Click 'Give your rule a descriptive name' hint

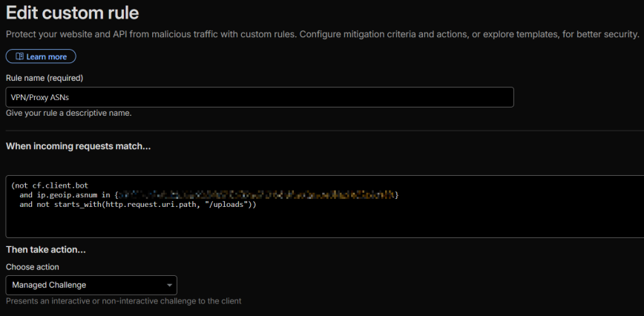click(68, 113)
